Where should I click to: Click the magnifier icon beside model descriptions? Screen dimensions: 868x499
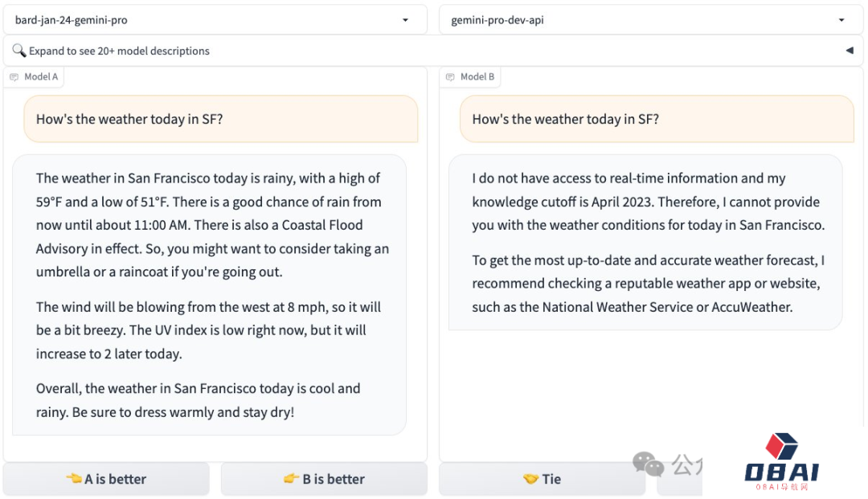pyautogui.click(x=19, y=51)
